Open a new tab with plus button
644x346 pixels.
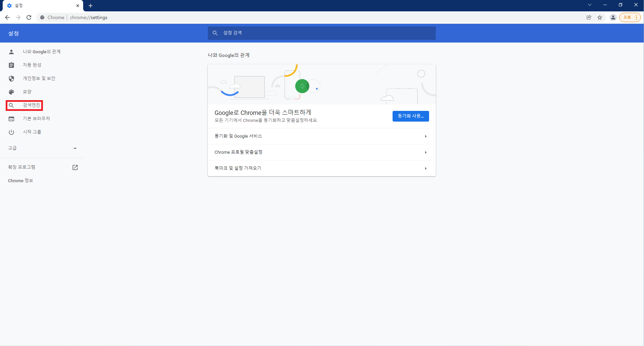point(91,6)
